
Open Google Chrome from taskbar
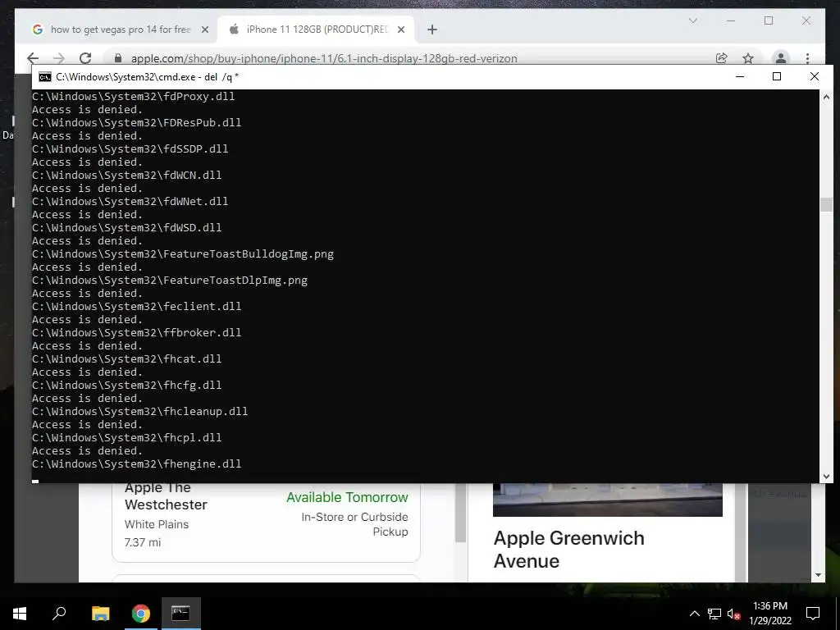coord(141,614)
